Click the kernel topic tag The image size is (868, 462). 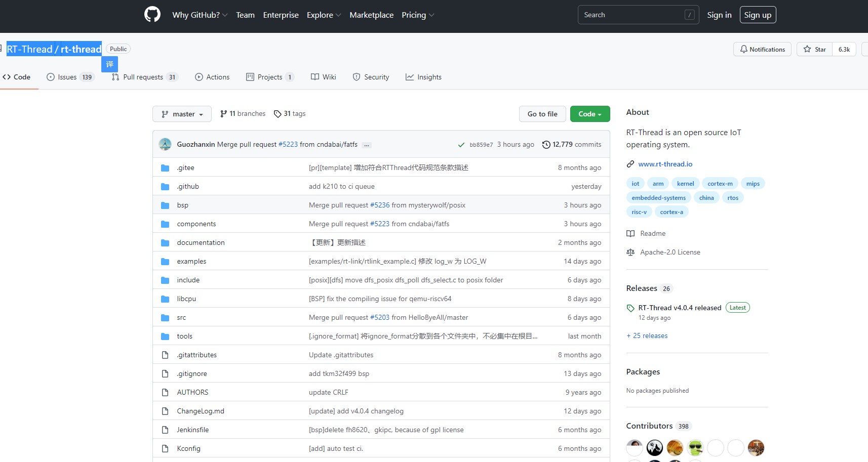click(x=685, y=183)
